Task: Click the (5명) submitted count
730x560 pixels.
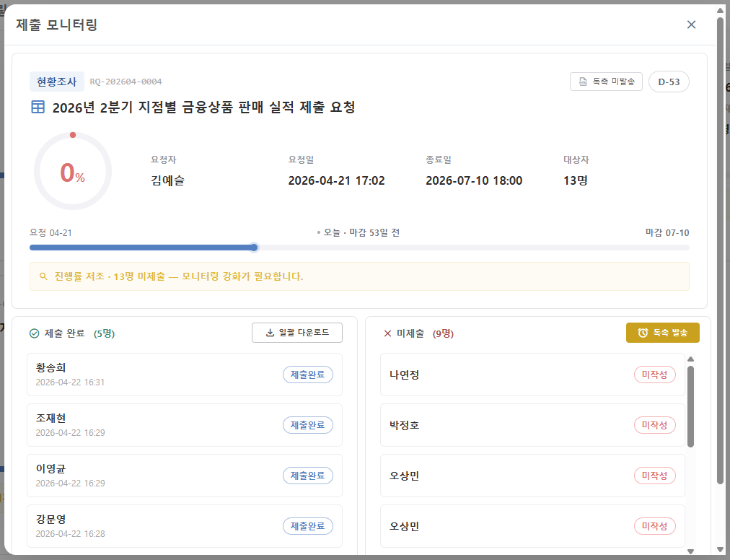Action: click(x=105, y=333)
